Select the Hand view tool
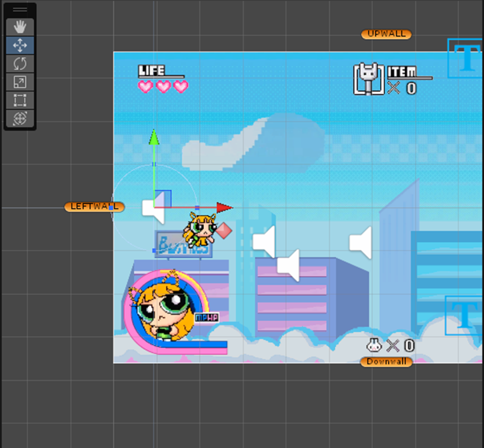Image resolution: width=484 pixels, height=448 pixels. 20,27
